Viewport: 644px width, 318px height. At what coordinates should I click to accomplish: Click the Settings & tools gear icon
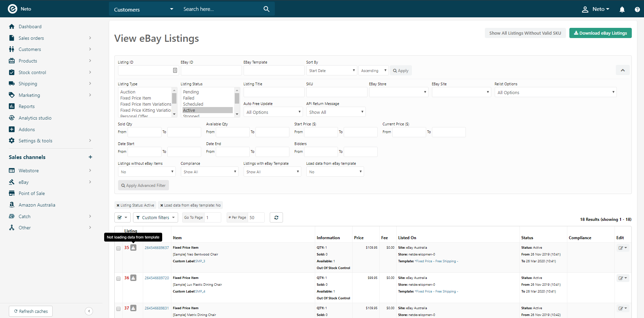[12, 141]
